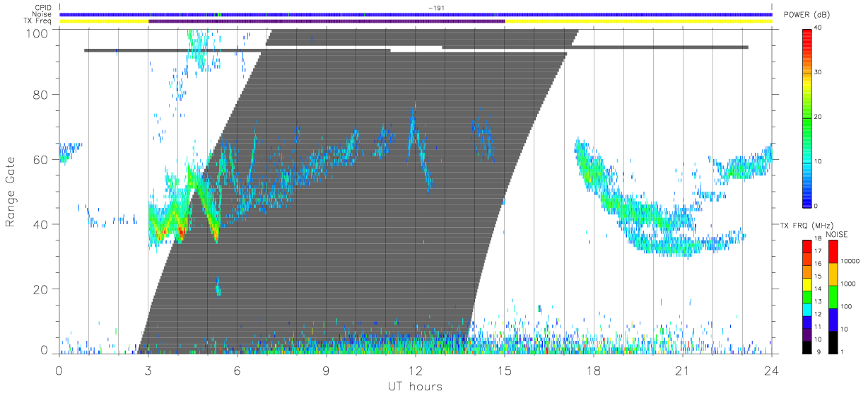The height and width of the screenshot is (401, 868).
Task: Click the 100 label on NOISE scale
Action: [x=847, y=306]
